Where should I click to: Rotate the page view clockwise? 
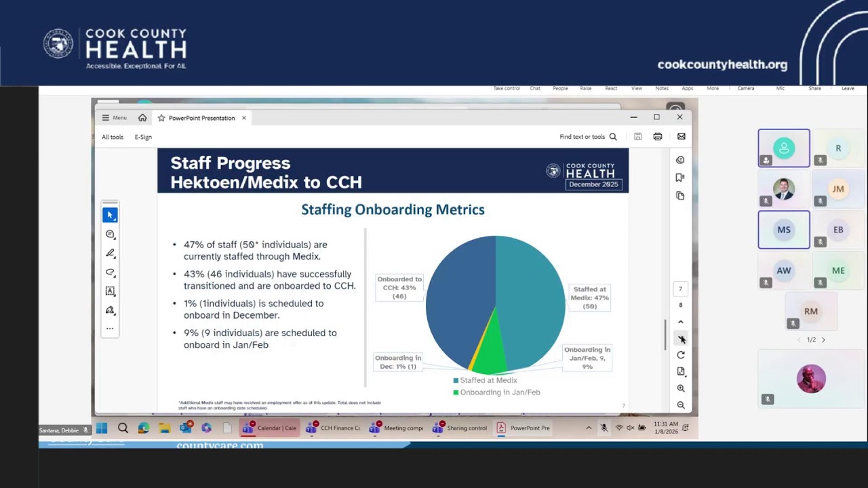pyautogui.click(x=681, y=355)
